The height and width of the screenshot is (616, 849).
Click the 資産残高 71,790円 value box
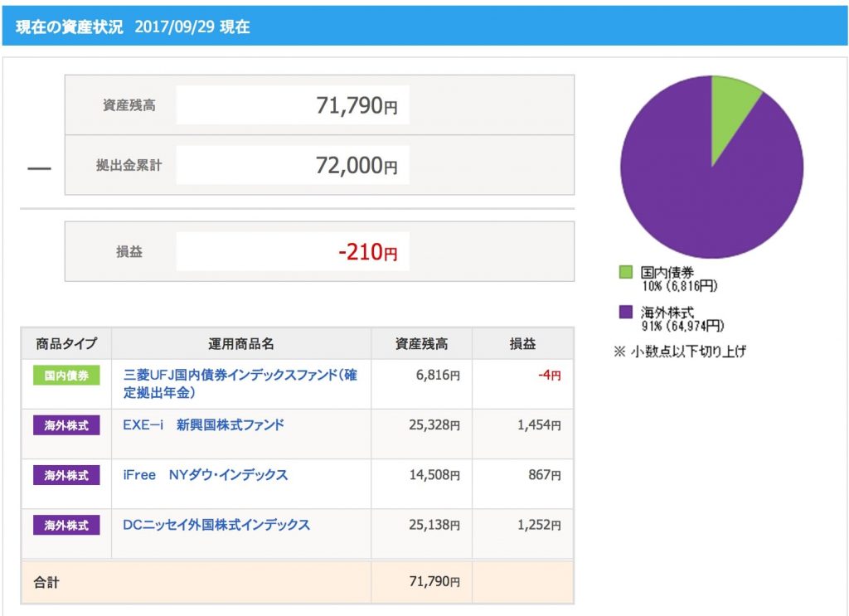point(293,105)
